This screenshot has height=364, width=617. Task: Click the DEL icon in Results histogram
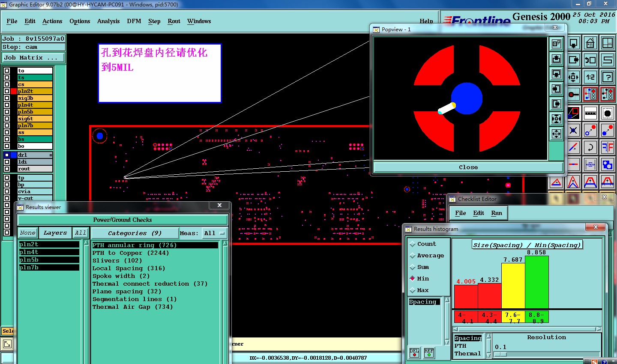[x=414, y=352]
